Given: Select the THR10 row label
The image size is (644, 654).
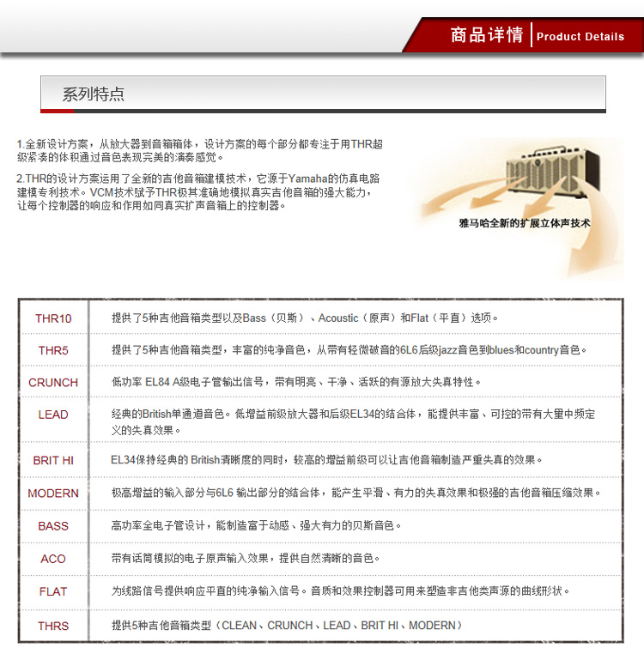Looking at the screenshot, I should (53, 318).
